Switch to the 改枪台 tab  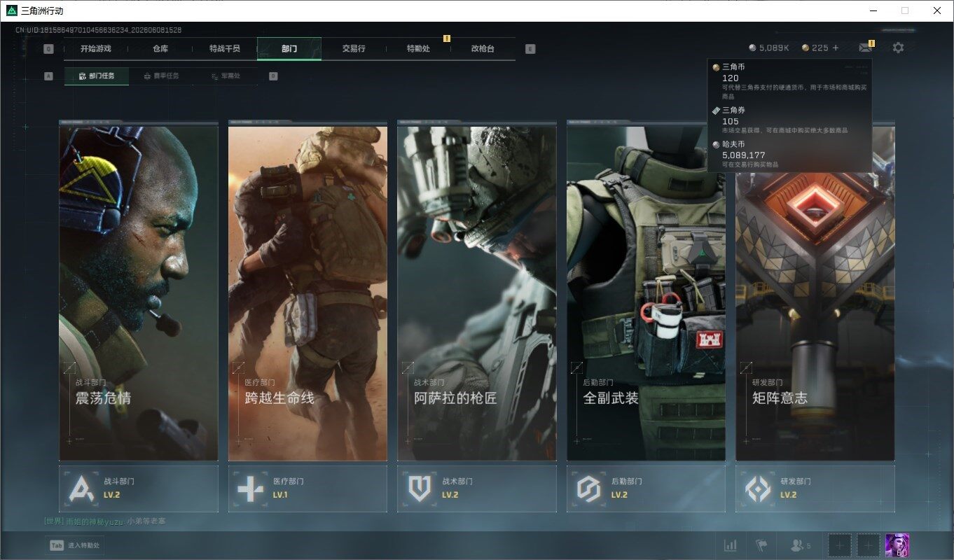483,48
